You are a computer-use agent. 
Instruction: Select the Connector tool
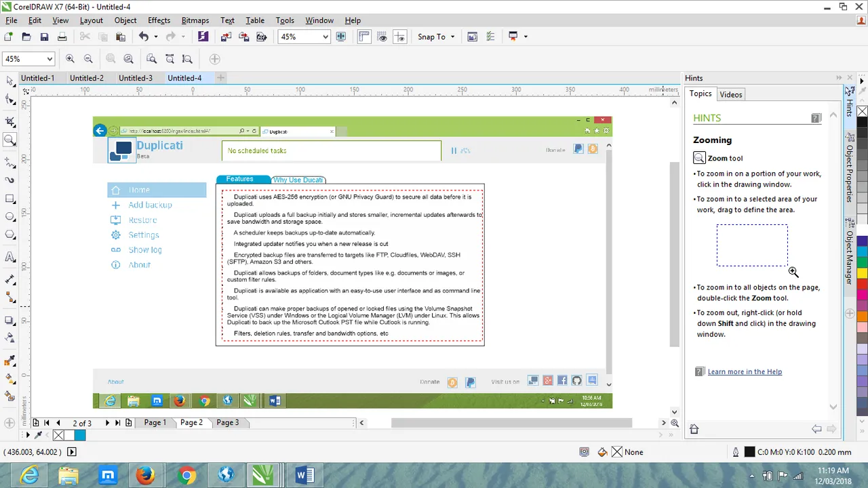coord(9,297)
